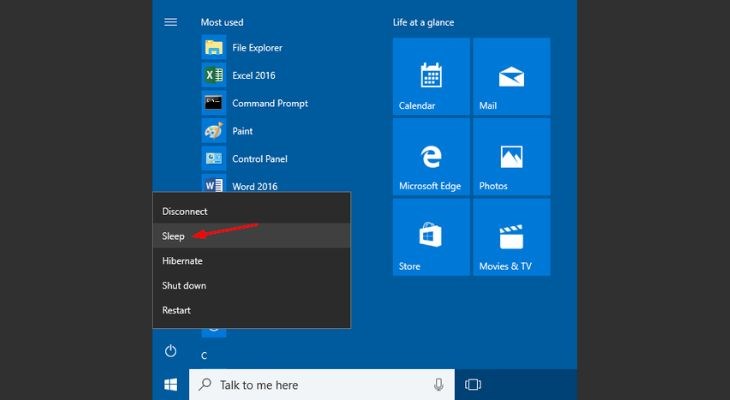Click the 'Life at a glance' group heading

point(423,22)
